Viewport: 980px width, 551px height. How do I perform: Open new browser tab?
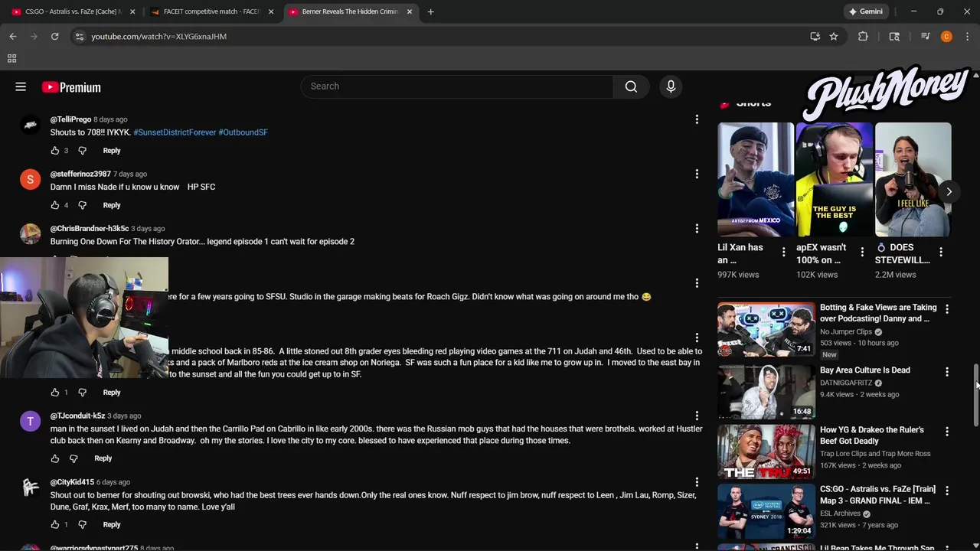[430, 11]
